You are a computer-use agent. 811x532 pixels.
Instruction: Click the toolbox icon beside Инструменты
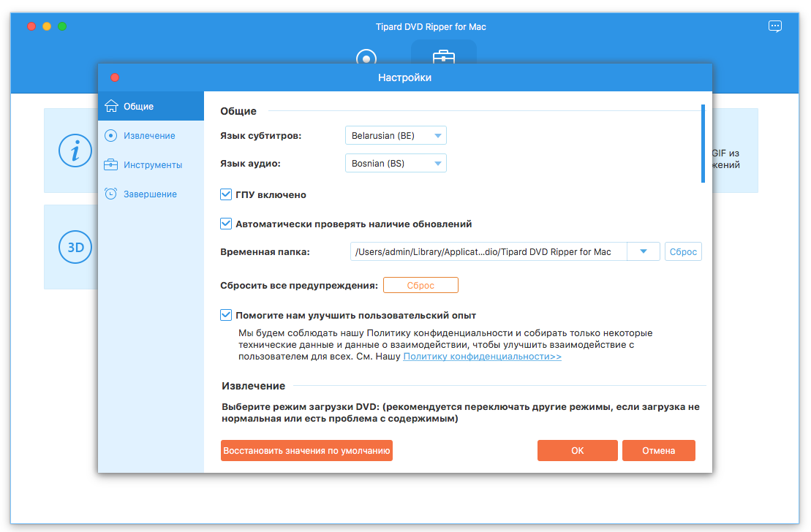[111, 164]
